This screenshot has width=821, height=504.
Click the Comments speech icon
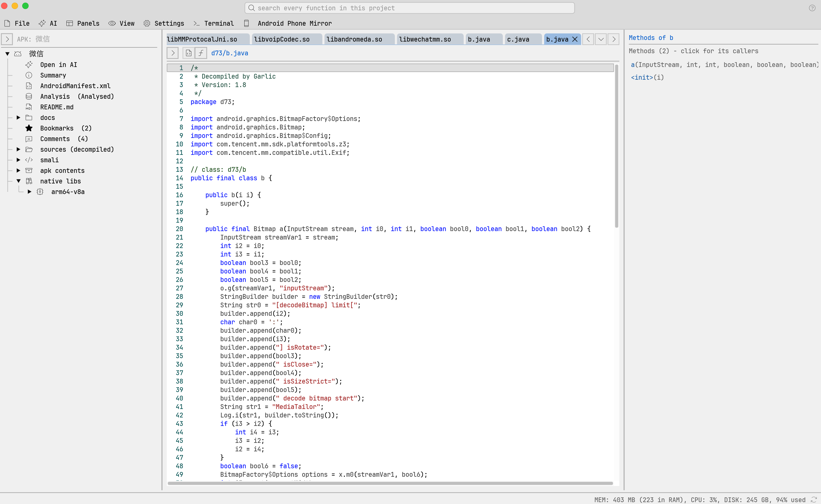coord(29,139)
